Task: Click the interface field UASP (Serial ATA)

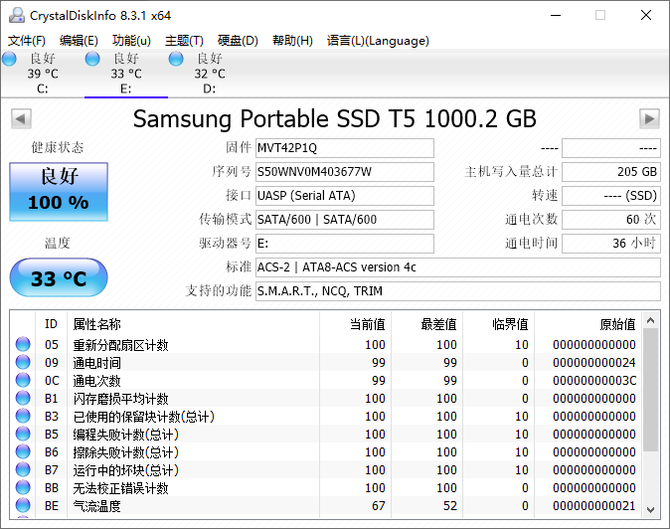Action: tap(344, 196)
